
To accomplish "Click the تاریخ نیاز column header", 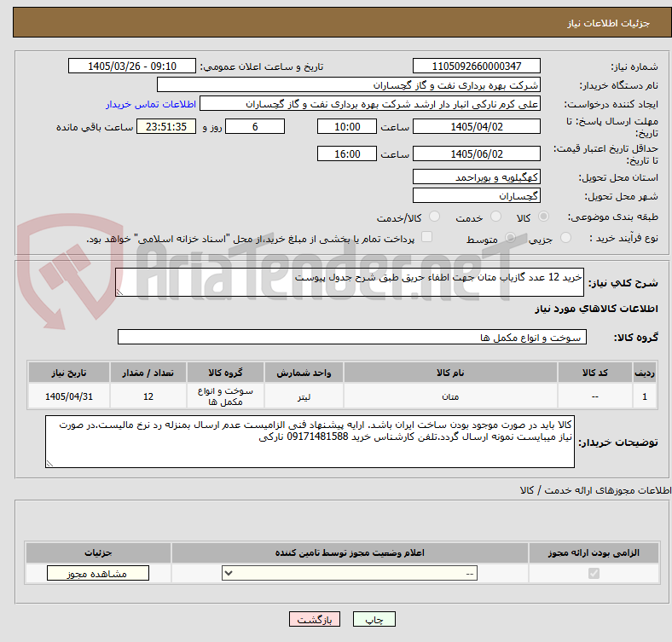I will [x=69, y=373].
